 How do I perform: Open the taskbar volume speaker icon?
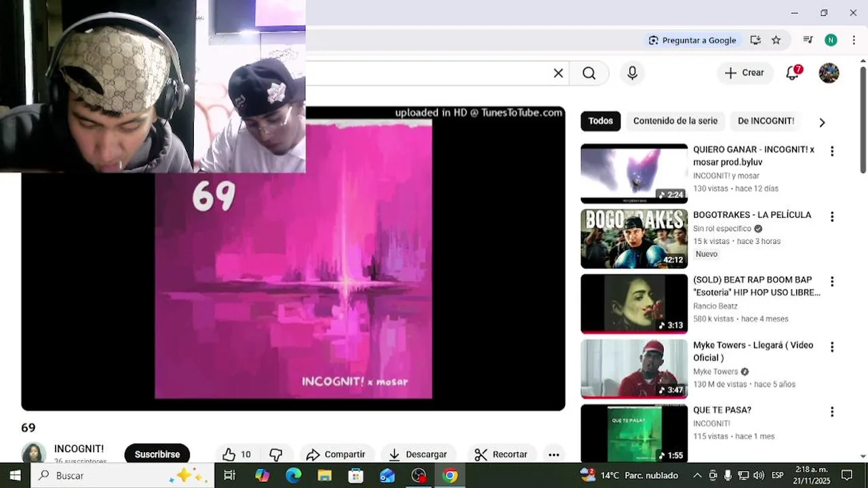point(758,475)
